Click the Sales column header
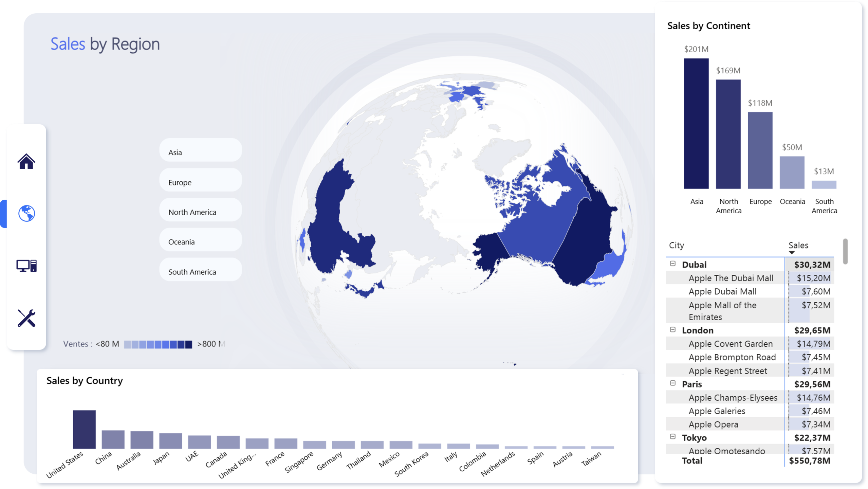 [x=798, y=245]
